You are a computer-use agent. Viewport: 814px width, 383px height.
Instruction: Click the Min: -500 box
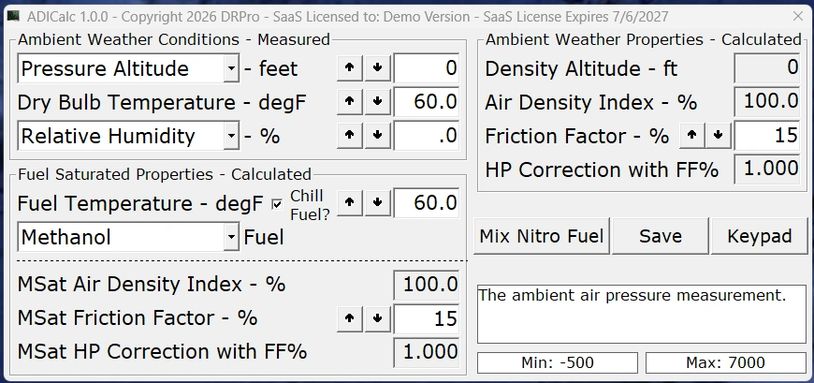pos(557,363)
